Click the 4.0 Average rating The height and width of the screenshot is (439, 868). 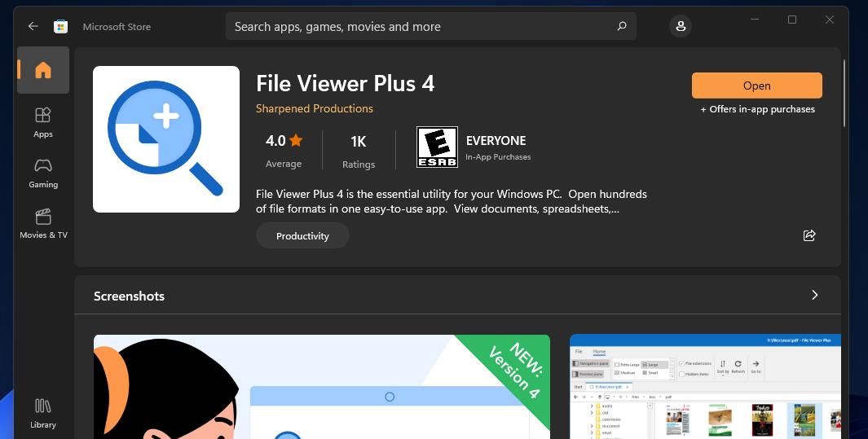click(284, 150)
